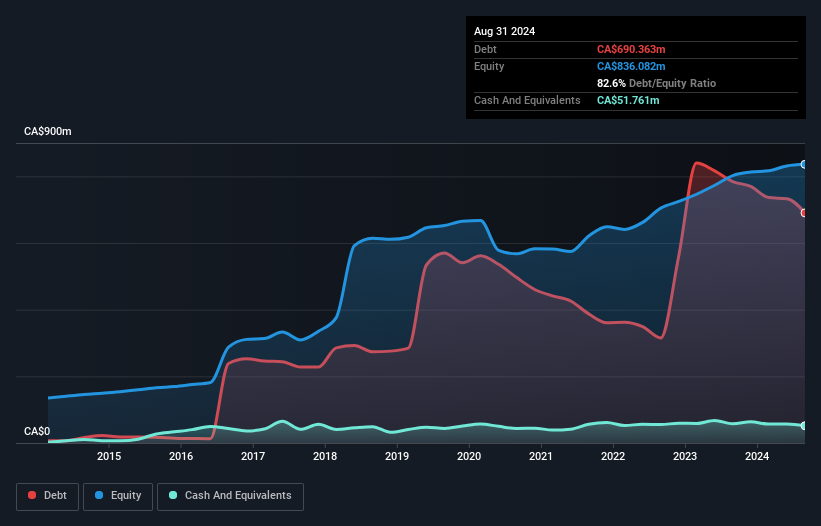
Task: Click the CA$690.363m debt value
Action: point(631,49)
